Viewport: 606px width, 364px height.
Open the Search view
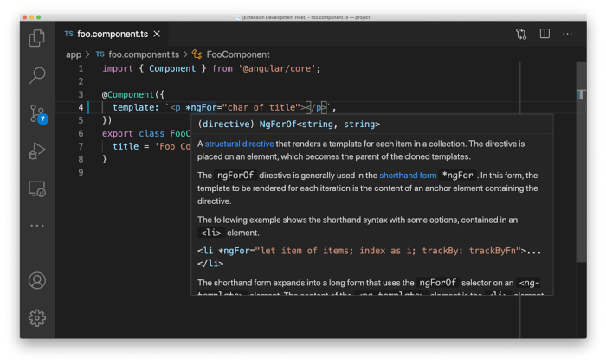(37, 75)
